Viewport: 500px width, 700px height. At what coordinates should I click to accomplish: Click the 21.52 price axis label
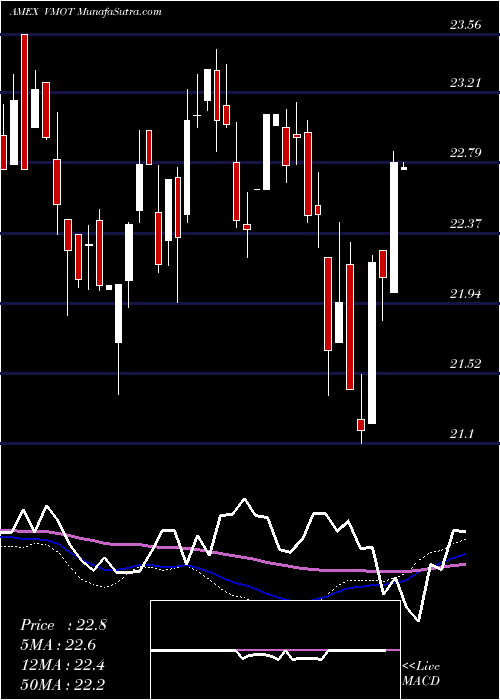[466, 363]
